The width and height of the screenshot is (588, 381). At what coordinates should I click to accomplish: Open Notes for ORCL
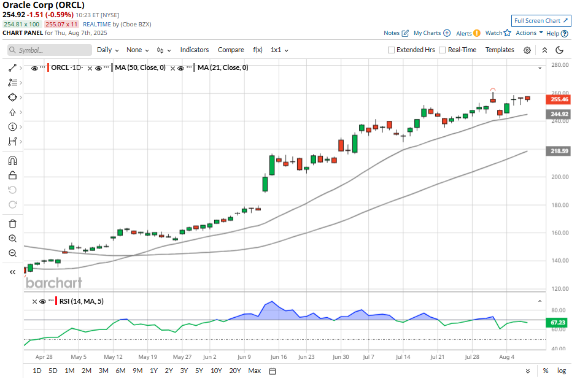pyautogui.click(x=396, y=33)
